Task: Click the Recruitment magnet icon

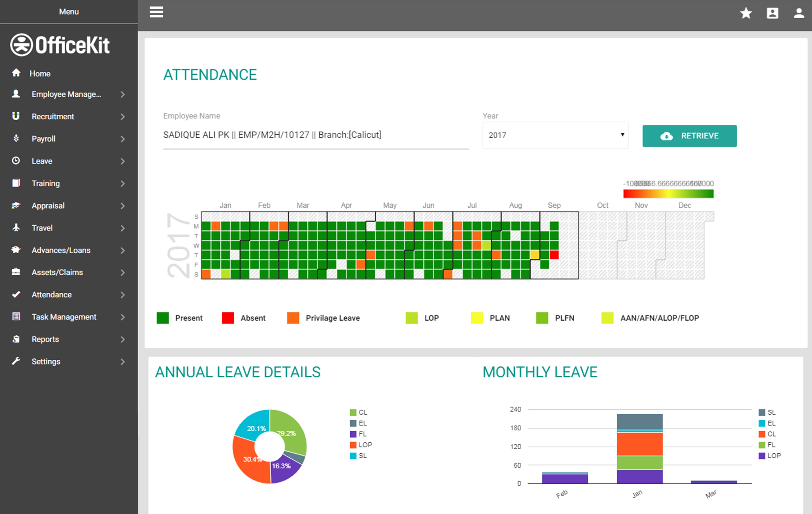Action: pyautogui.click(x=16, y=116)
